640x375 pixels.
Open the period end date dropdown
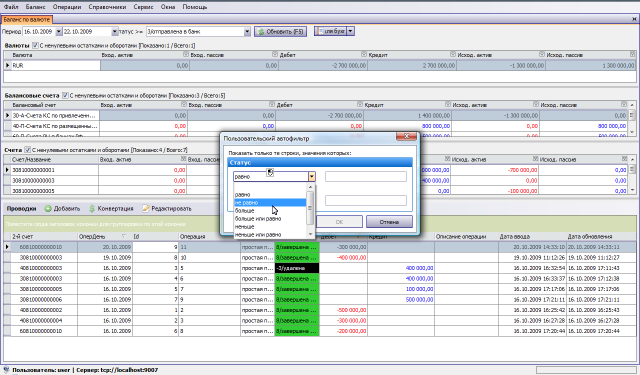(x=115, y=31)
